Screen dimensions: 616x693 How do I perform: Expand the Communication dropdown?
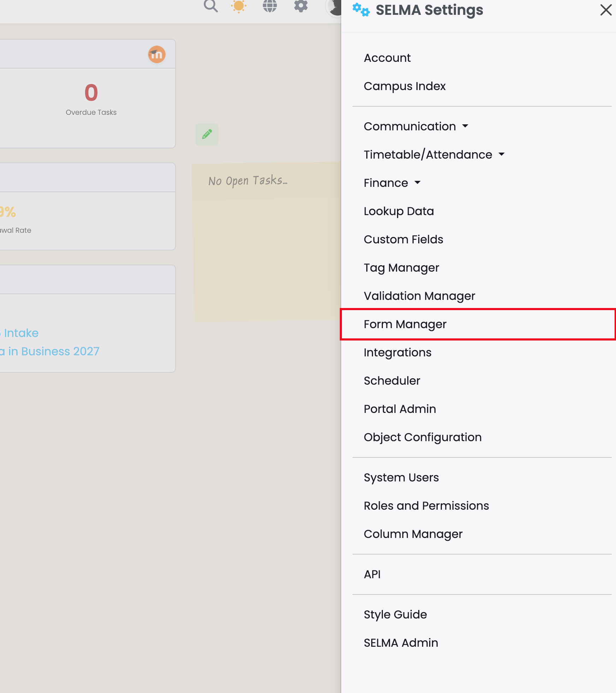416,126
